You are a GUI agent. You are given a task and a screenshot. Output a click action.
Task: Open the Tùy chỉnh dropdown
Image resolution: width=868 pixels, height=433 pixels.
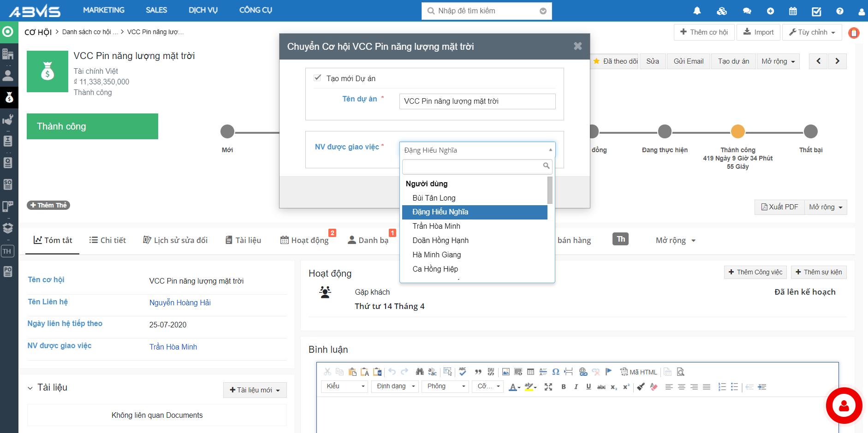[x=812, y=32]
